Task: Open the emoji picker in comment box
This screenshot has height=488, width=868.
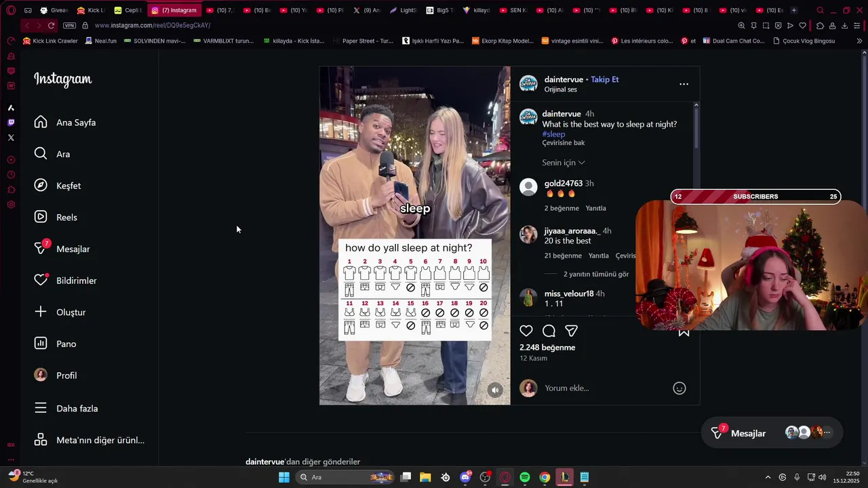Action: [679, 388]
